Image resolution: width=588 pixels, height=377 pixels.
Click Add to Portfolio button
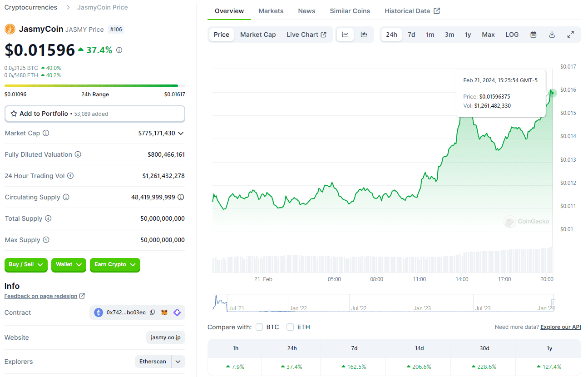click(94, 114)
